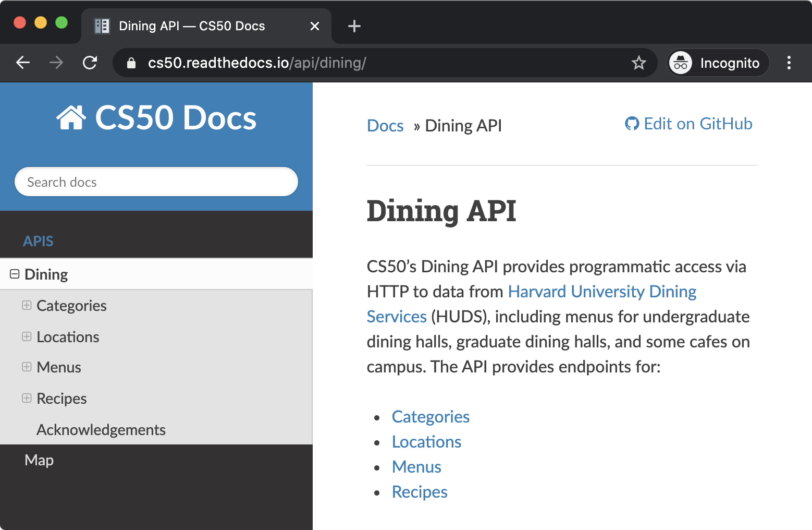Click the forward navigation arrow
Image resolution: width=812 pixels, height=530 pixels.
pos(56,63)
